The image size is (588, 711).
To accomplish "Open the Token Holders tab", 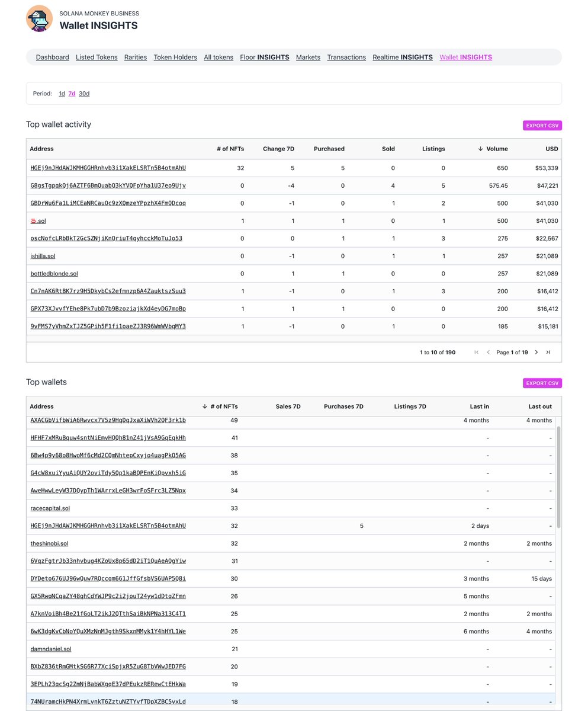I will click(x=175, y=57).
